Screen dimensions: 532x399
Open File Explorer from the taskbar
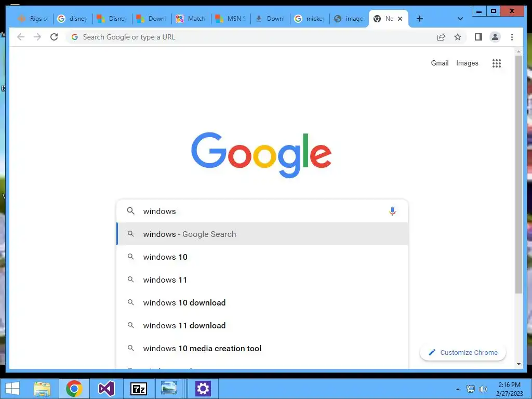pyautogui.click(x=42, y=389)
